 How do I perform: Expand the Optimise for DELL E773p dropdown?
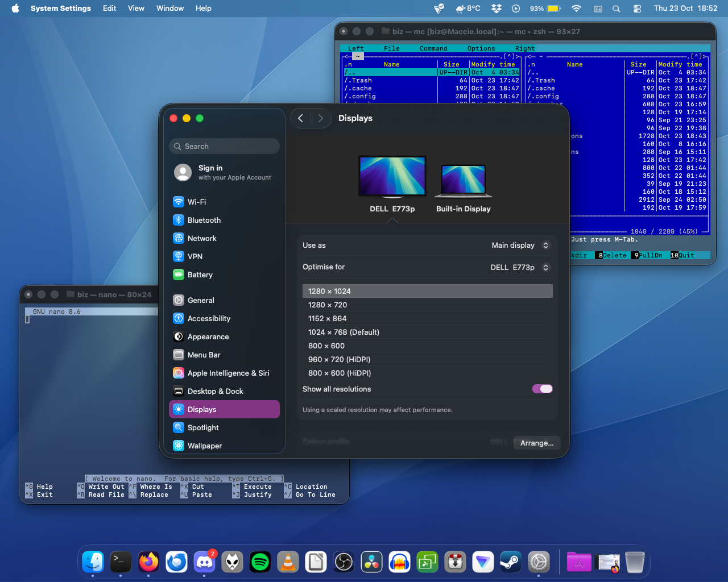click(520, 267)
